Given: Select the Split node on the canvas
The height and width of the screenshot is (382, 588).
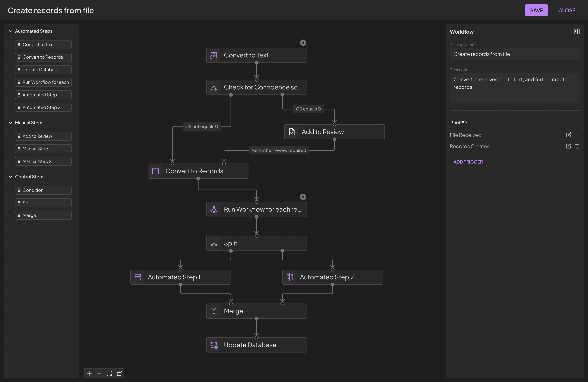Looking at the screenshot, I should pyautogui.click(x=256, y=243).
